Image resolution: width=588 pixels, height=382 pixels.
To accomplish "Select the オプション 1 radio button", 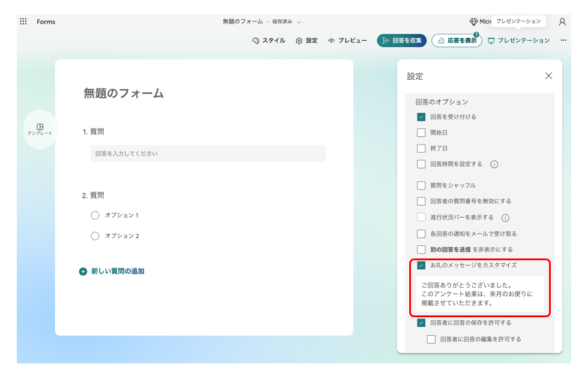I will [x=95, y=215].
